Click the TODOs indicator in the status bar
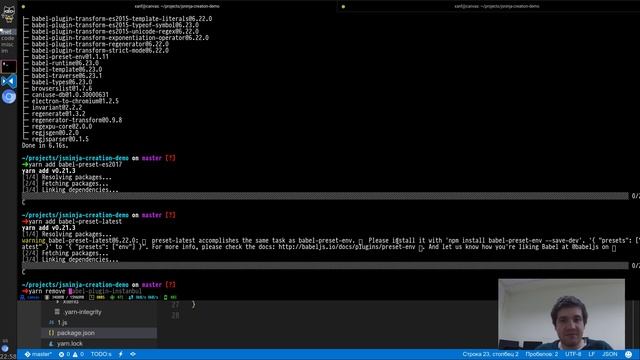 tap(101, 354)
